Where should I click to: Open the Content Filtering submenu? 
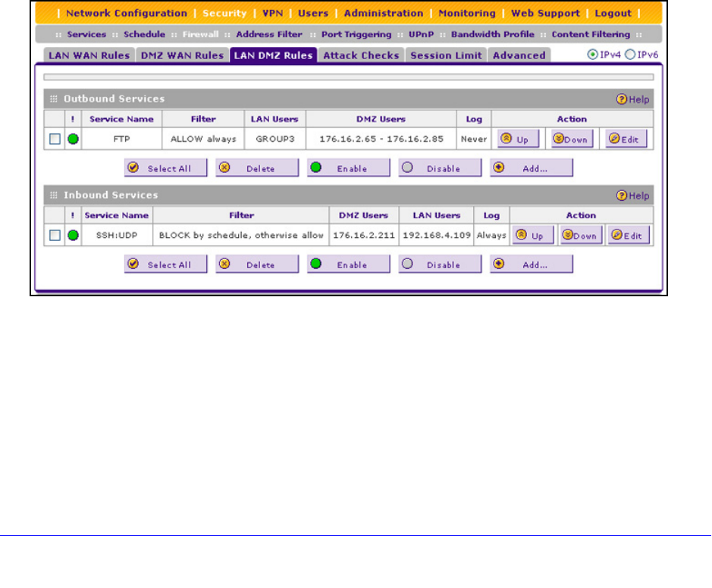coord(590,34)
